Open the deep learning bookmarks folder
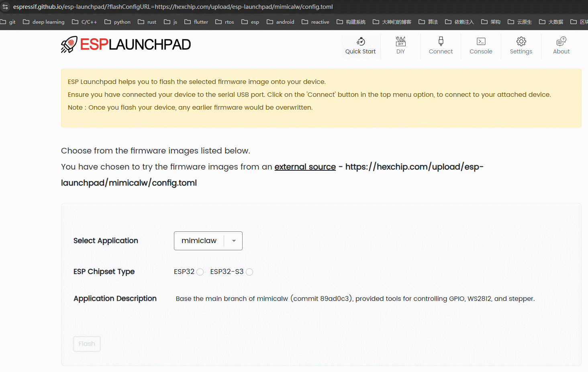Viewport: 588px width, 372px height. (x=44, y=22)
